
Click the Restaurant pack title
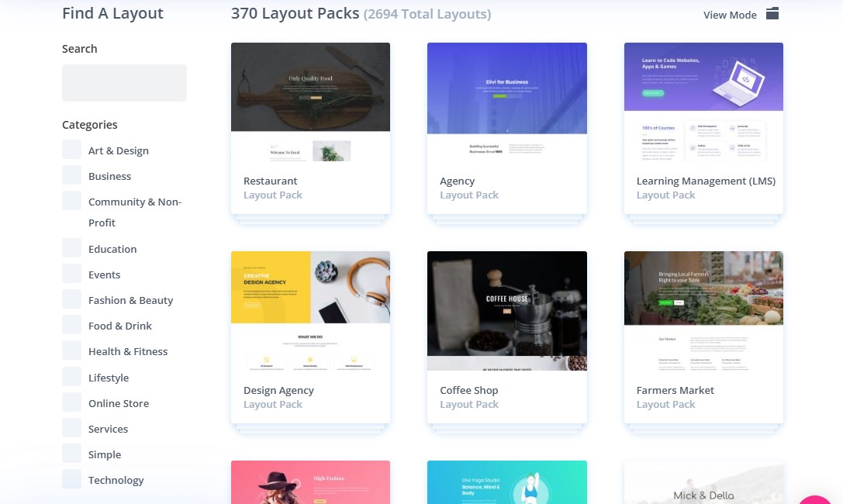[x=270, y=181]
